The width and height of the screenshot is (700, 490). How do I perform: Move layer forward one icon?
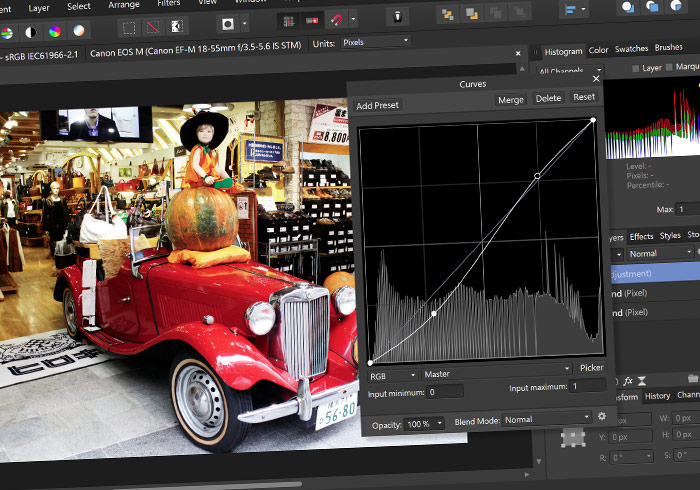496,13
